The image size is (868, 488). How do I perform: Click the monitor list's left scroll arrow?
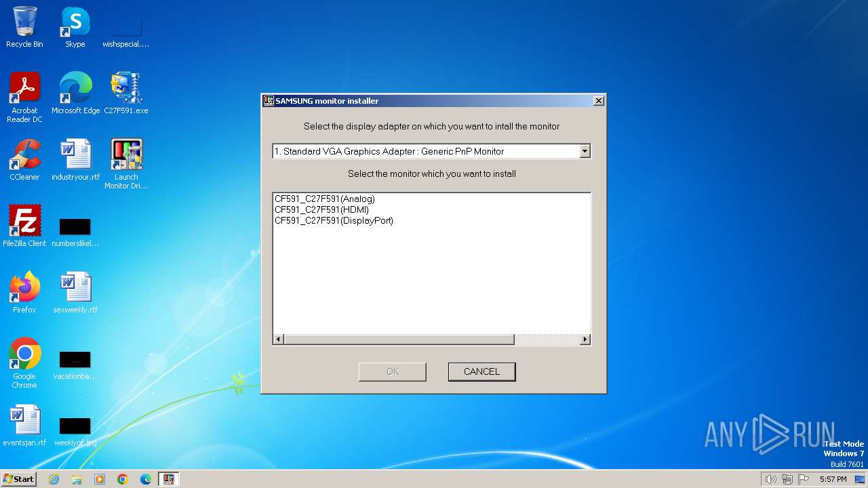coord(279,339)
